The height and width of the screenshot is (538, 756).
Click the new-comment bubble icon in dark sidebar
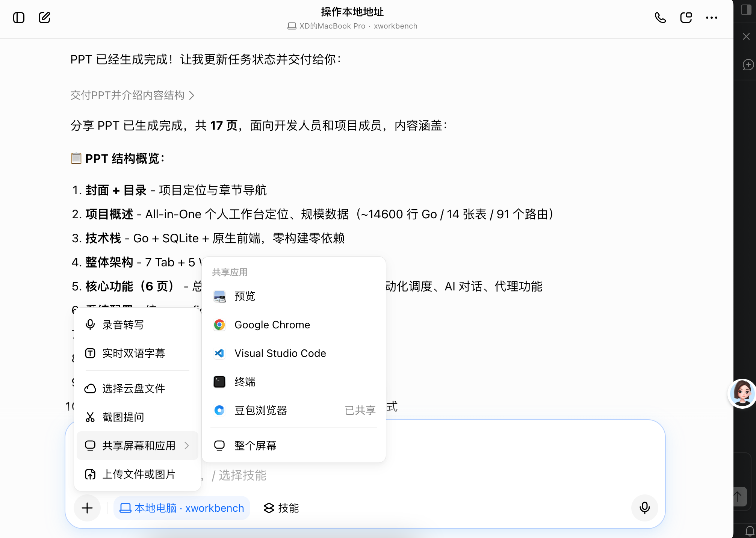(x=748, y=65)
